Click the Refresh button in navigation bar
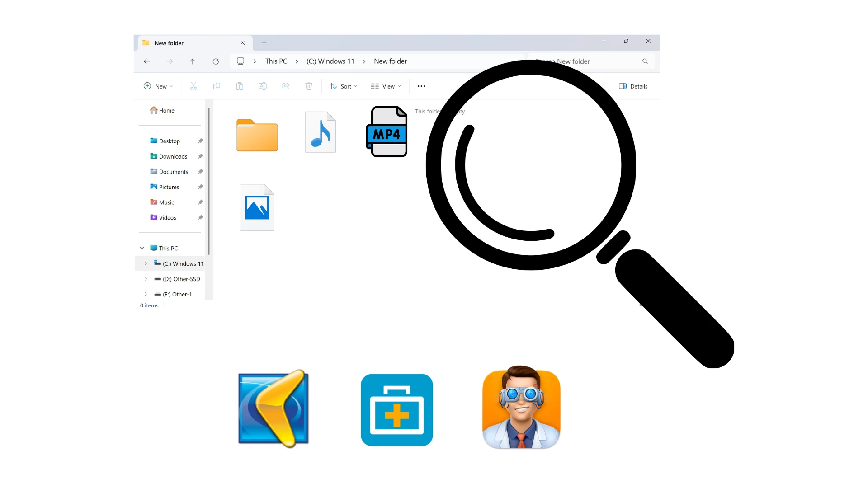 pos(216,61)
